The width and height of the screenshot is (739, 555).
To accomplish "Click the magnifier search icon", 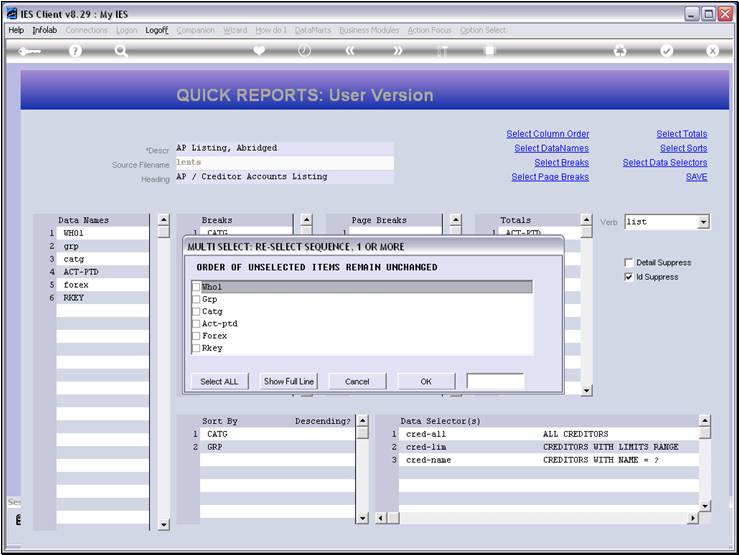I will tap(121, 51).
